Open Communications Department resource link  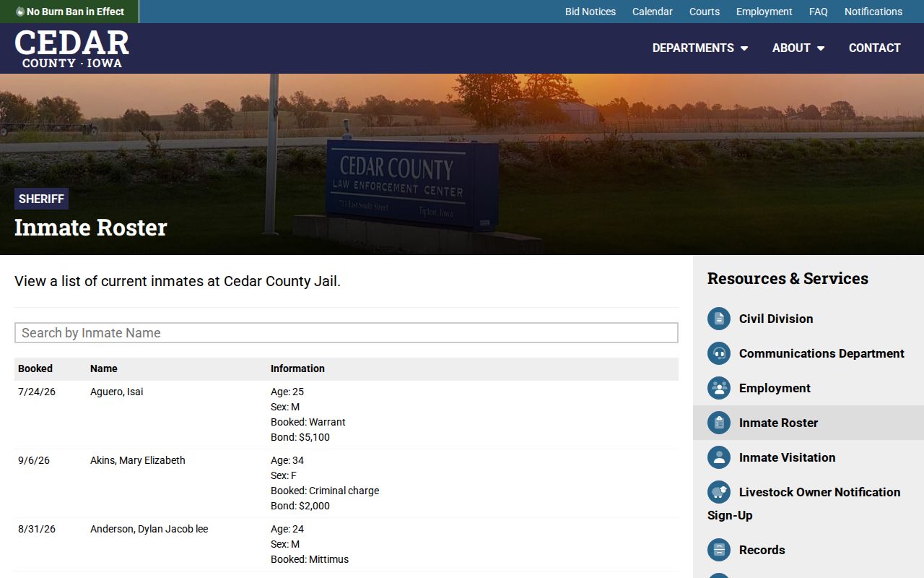coord(821,353)
